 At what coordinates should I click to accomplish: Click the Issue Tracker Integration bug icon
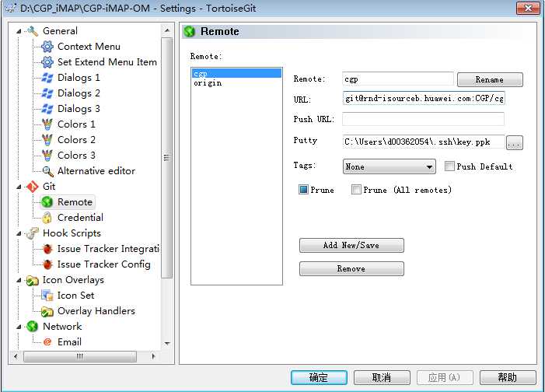(x=47, y=249)
